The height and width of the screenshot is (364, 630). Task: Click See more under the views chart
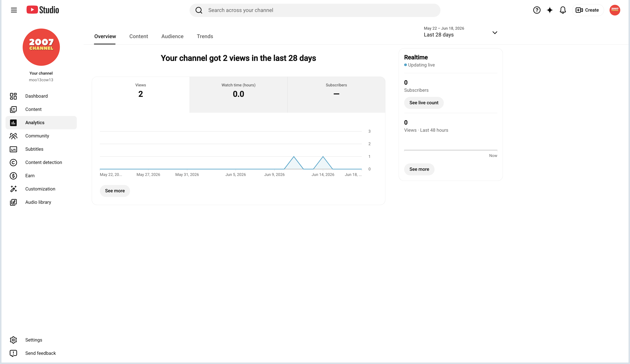point(115,191)
